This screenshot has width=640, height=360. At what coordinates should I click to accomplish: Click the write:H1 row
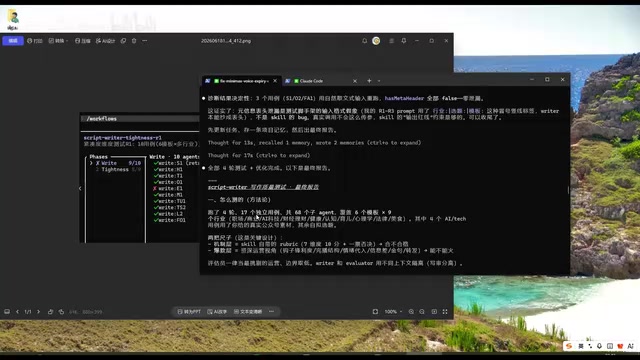168,169
